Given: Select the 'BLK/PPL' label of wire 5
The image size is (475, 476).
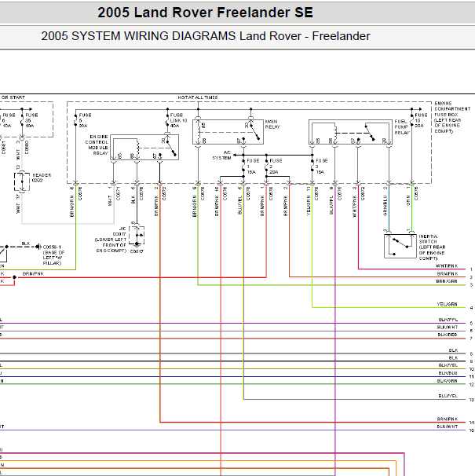Looking at the screenshot, I should click(x=448, y=320).
